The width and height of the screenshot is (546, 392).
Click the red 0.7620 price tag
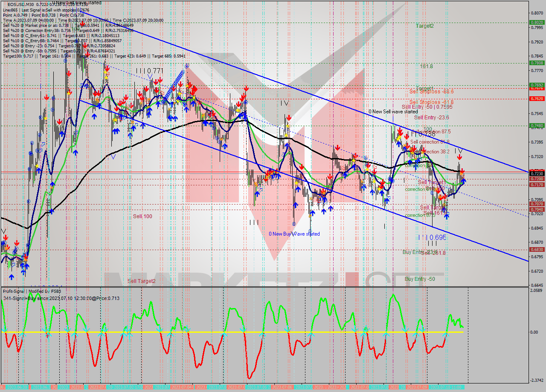coord(536,98)
